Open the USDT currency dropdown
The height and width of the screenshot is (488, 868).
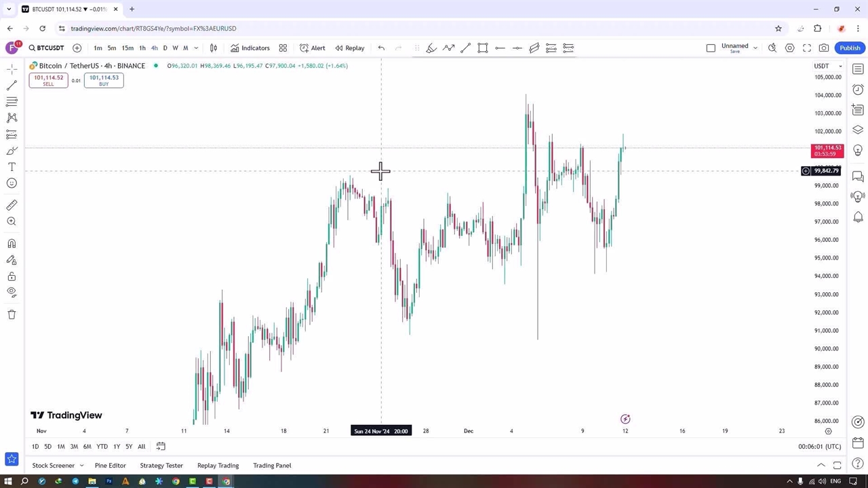827,66
